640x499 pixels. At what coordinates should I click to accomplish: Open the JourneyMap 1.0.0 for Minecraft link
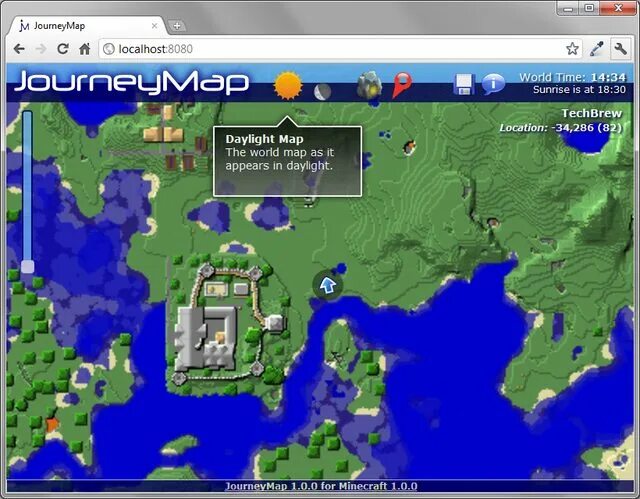pyautogui.click(x=321, y=486)
